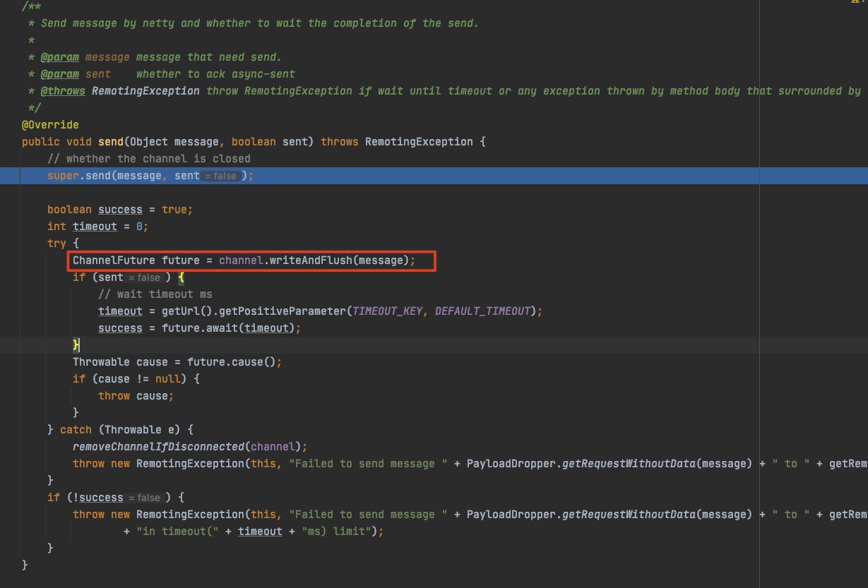Screen dimensions: 868x588
Task: Click 'channel' before writeAndFlush
Action: tap(241, 260)
